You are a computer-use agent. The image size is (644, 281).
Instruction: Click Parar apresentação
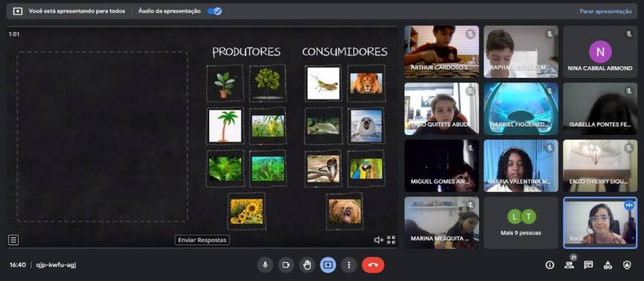pyautogui.click(x=605, y=11)
